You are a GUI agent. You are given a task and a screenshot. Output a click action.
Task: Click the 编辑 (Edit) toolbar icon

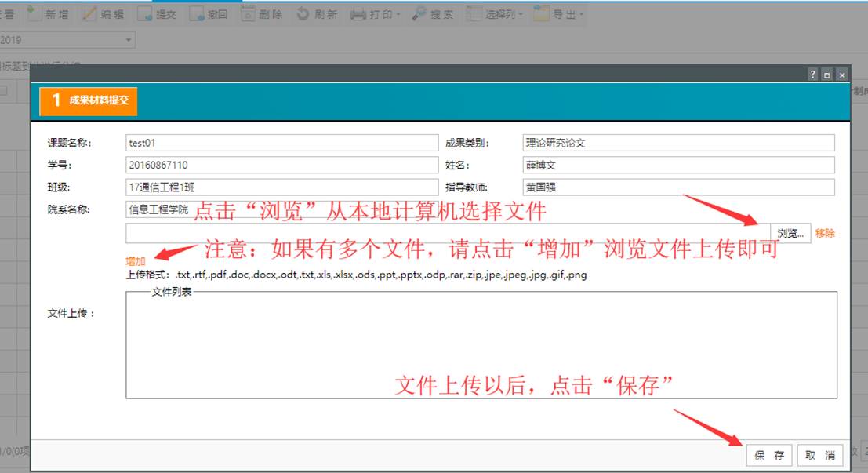click(89, 13)
